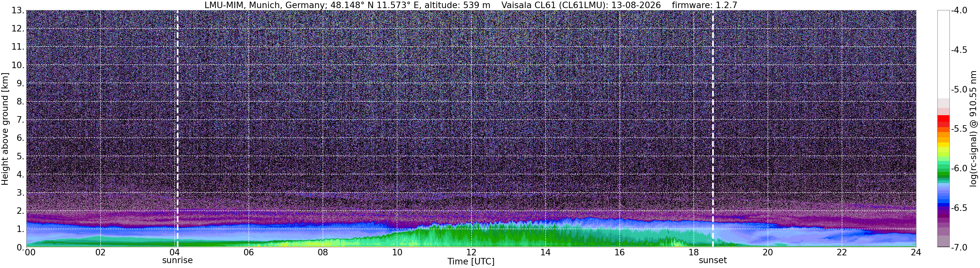Click the x-axis tick label '04'
The height and width of the screenshot is (268, 980).
pyautogui.click(x=174, y=252)
